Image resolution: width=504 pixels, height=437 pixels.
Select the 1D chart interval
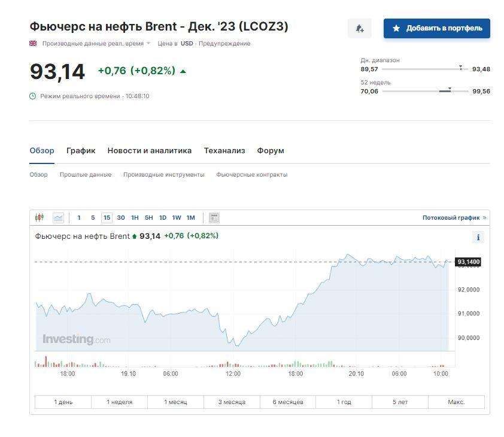tap(163, 218)
